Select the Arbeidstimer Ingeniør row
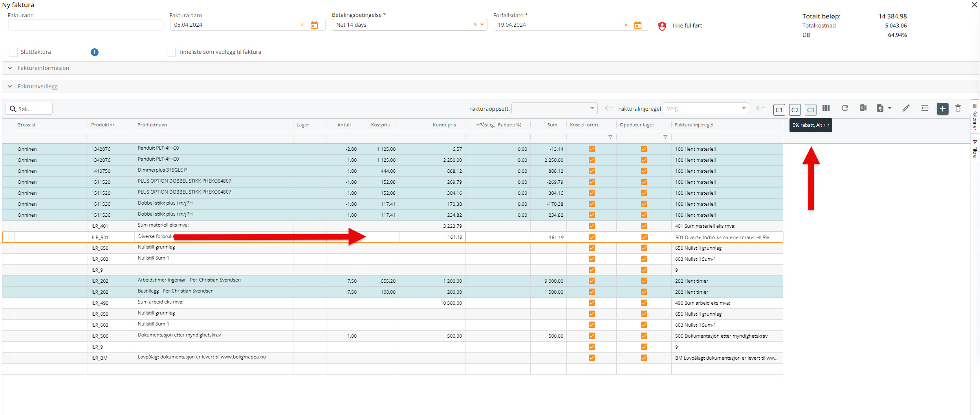 392,281
